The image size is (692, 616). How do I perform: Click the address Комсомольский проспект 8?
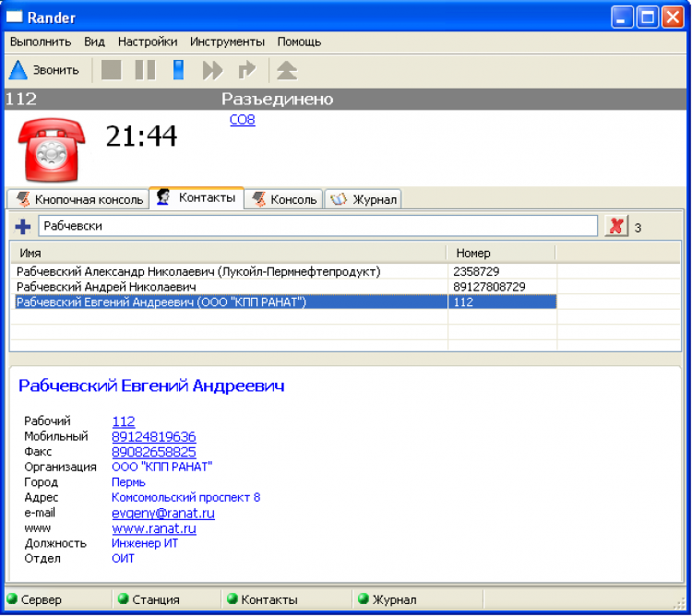[185, 498]
